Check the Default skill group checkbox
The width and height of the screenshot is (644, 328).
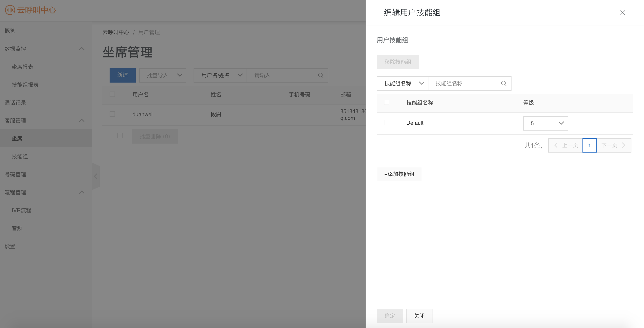[x=386, y=123]
